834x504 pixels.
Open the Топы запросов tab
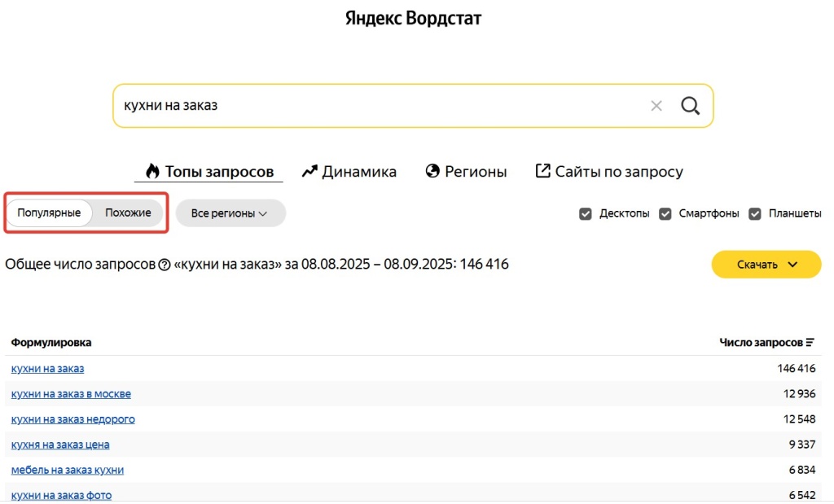pyautogui.click(x=208, y=172)
